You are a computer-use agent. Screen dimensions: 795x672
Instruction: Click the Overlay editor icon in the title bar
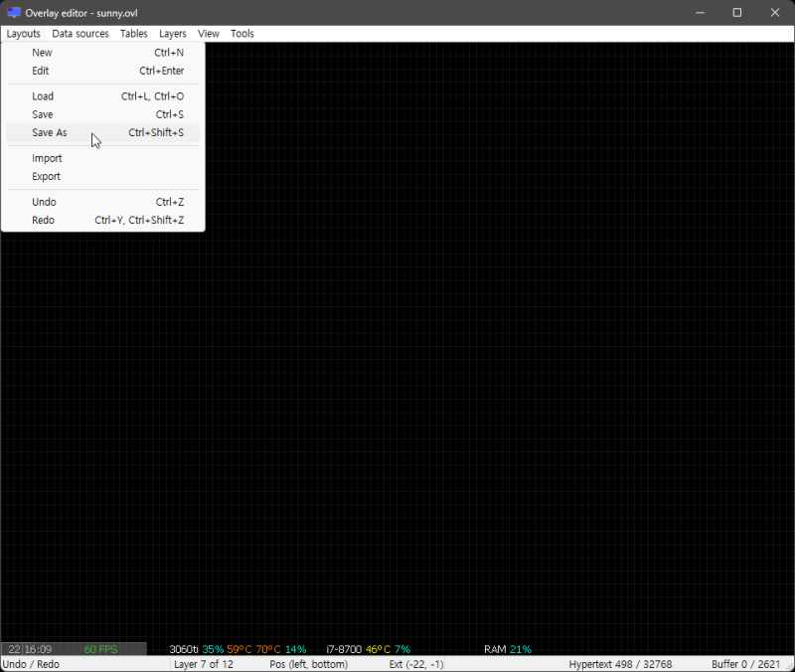(x=12, y=12)
